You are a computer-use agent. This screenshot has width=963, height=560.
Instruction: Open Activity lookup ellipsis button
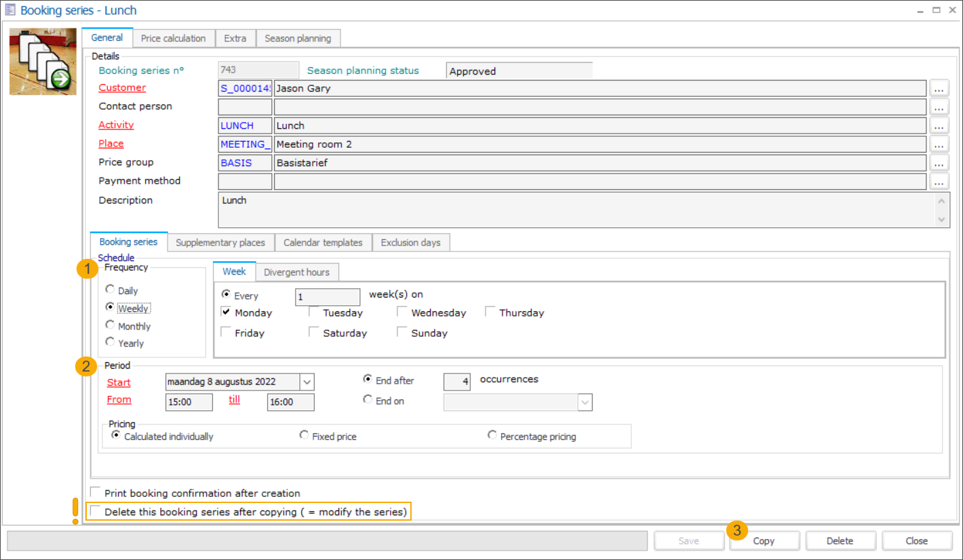pos(939,125)
